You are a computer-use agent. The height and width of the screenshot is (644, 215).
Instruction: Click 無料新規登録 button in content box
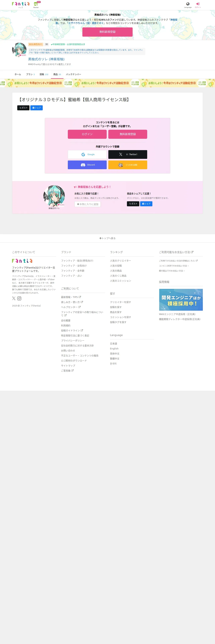(x=128, y=134)
